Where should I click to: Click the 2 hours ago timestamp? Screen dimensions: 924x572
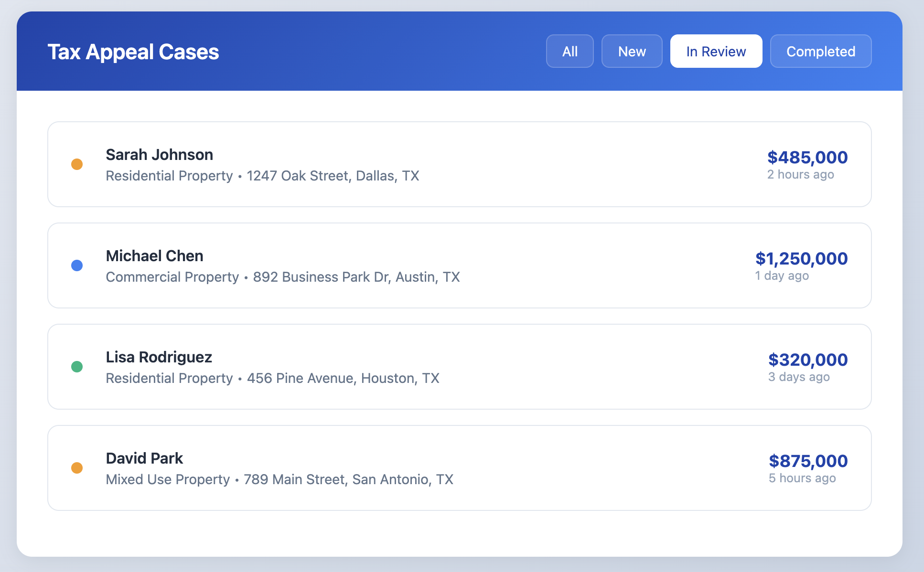(800, 174)
